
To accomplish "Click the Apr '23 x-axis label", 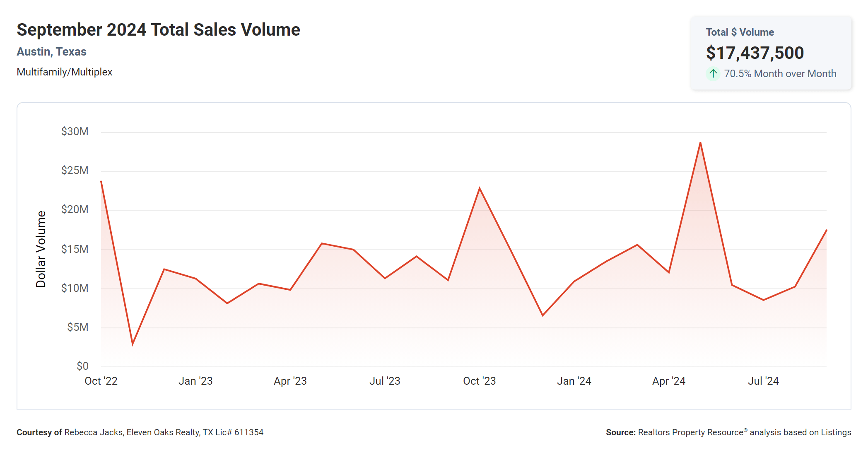I will point(290,381).
